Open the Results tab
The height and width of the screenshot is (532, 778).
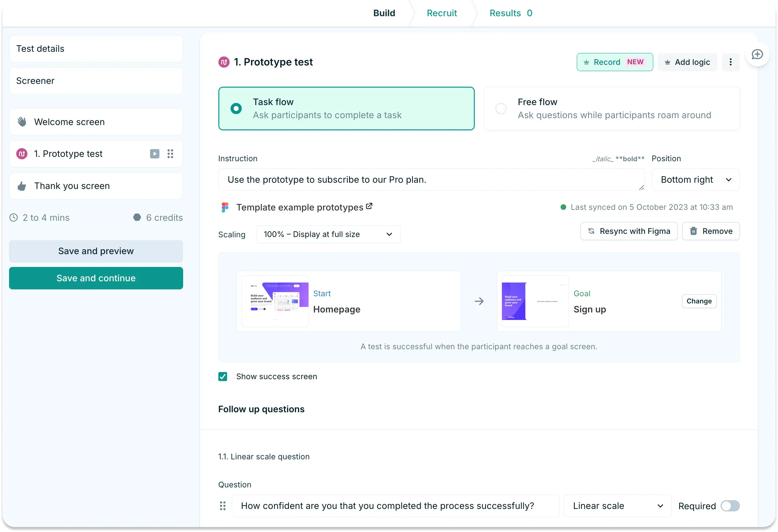505,13
